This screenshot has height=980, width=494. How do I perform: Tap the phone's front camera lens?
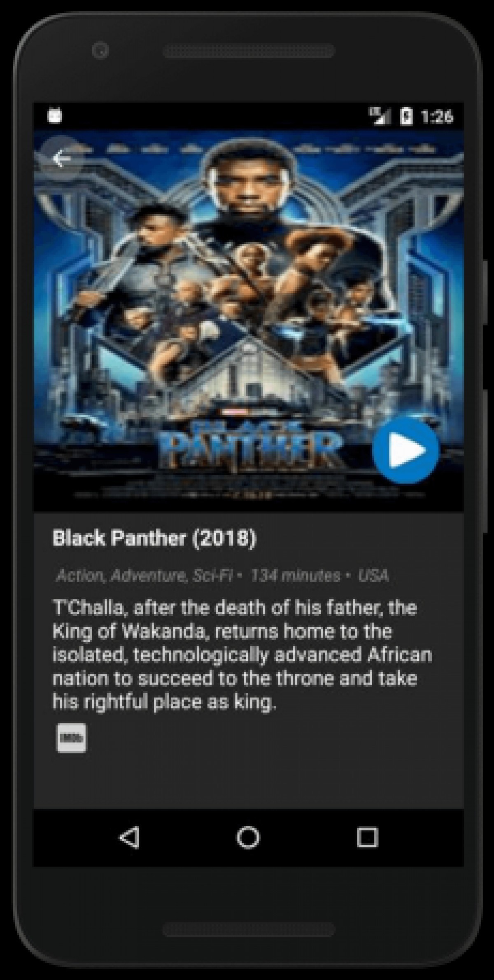[x=100, y=51]
